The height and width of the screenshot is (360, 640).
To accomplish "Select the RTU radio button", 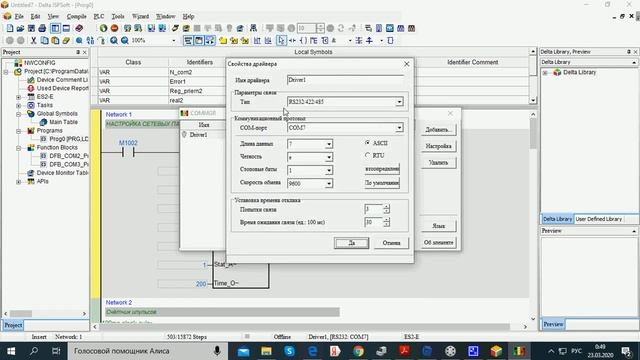I will click(x=367, y=156).
